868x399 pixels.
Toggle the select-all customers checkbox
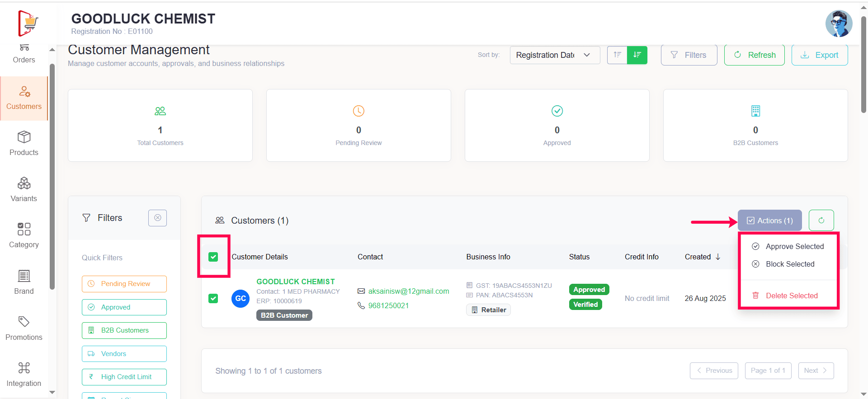click(x=213, y=257)
